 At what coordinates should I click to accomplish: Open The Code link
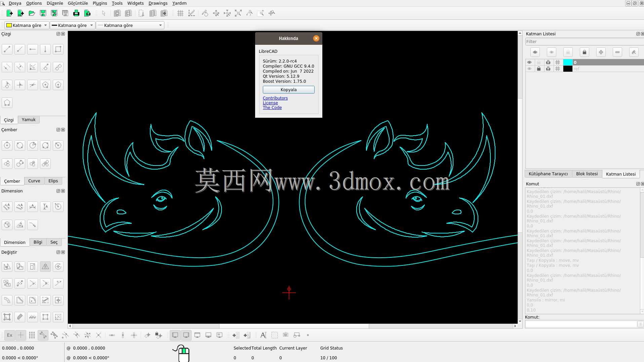click(x=272, y=107)
